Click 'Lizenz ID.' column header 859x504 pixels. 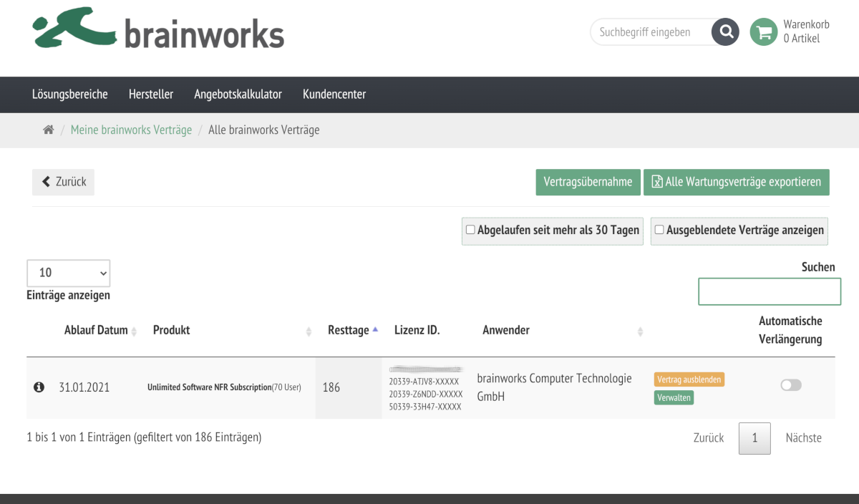coord(417,330)
